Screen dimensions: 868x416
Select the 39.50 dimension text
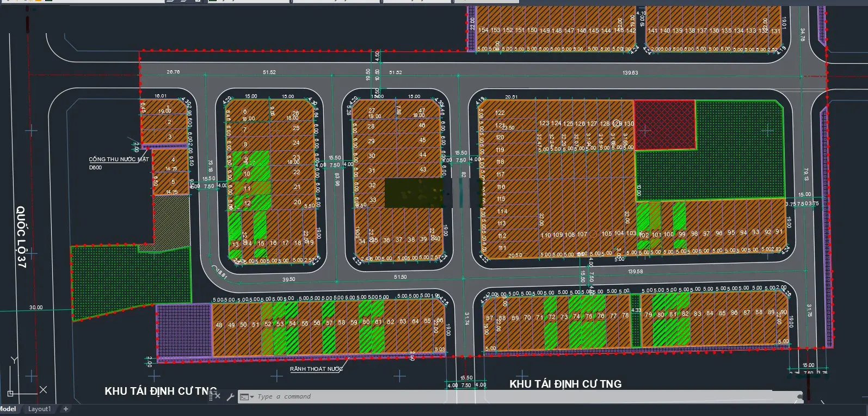coord(288,279)
